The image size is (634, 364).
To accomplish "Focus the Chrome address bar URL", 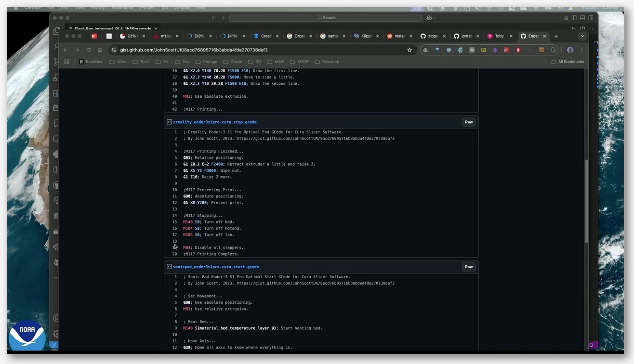I will tap(194, 50).
